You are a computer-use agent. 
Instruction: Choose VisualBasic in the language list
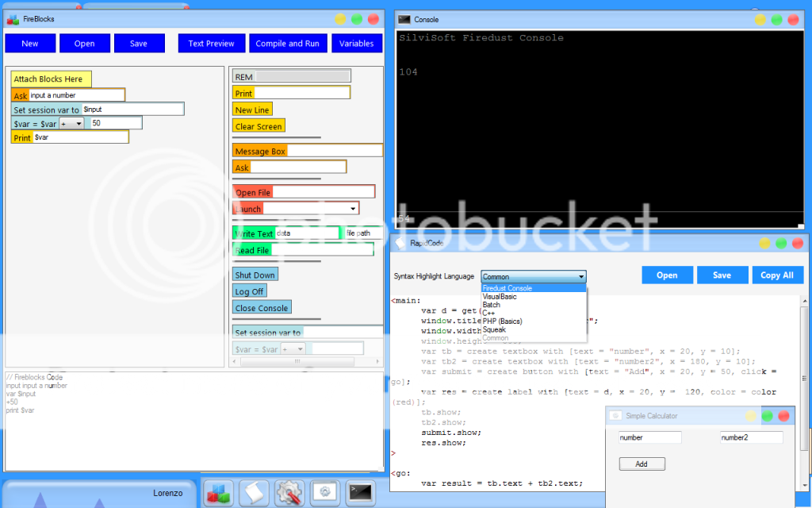pyautogui.click(x=500, y=297)
